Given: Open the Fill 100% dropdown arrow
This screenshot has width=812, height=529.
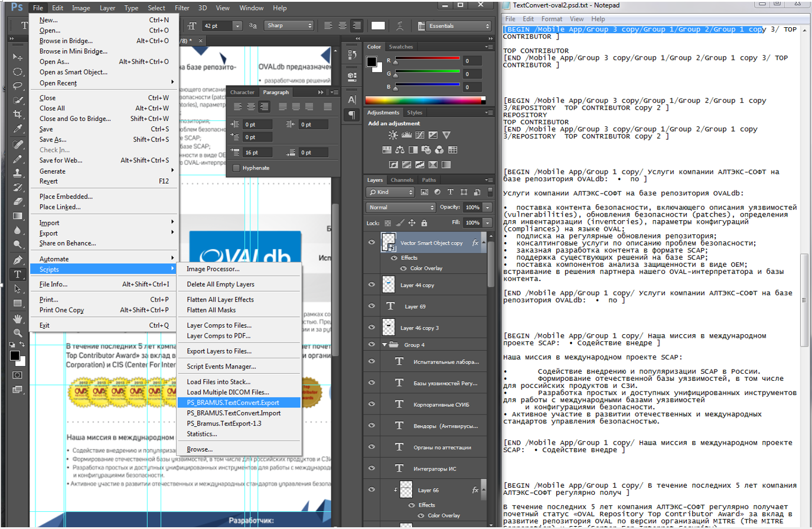Looking at the screenshot, I should pyautogui.click(x=488, y=223).
